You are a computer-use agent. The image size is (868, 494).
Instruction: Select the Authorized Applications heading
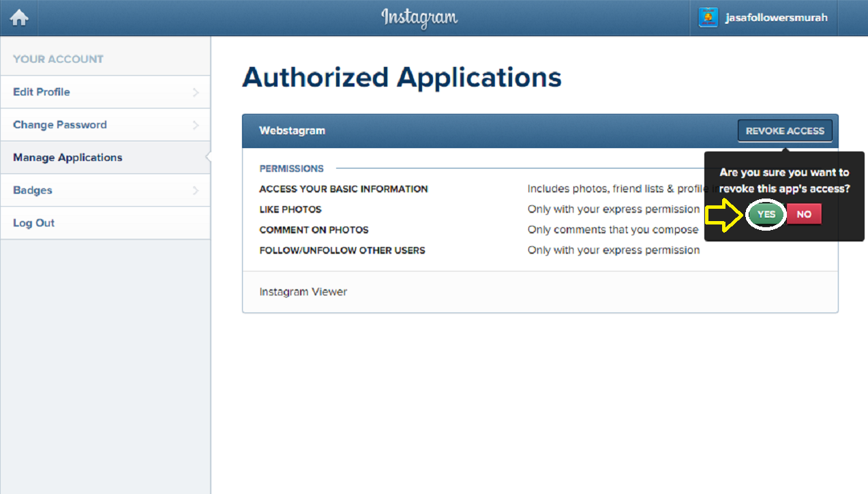(402, 78)
